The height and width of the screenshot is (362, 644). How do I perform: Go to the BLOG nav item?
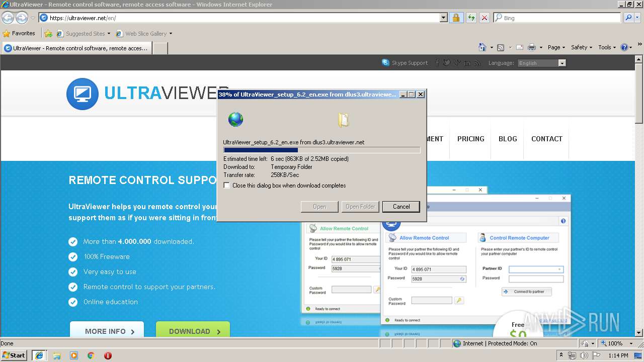point(508,139)
